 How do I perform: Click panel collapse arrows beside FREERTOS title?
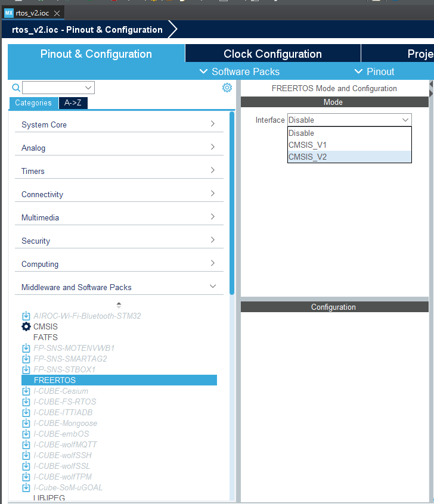pos(431,89)
